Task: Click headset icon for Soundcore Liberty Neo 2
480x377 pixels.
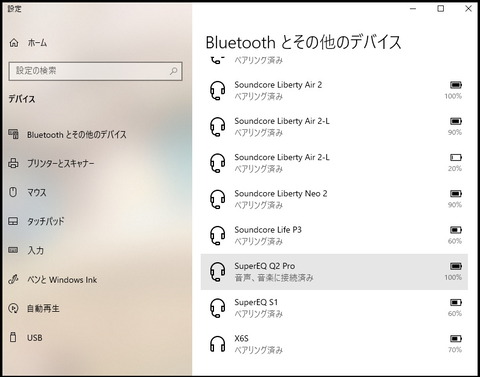Action: [217, 199]
